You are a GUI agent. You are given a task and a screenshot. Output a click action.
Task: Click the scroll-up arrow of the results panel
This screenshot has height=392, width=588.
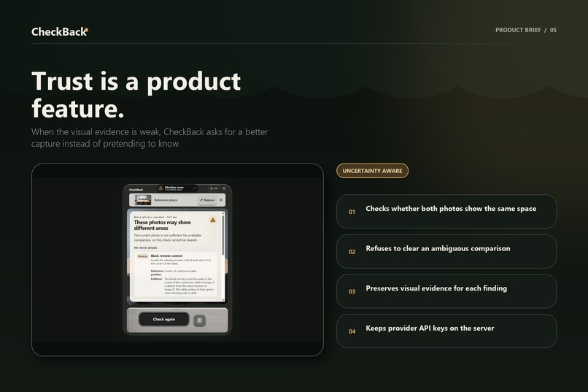(223, 213)
